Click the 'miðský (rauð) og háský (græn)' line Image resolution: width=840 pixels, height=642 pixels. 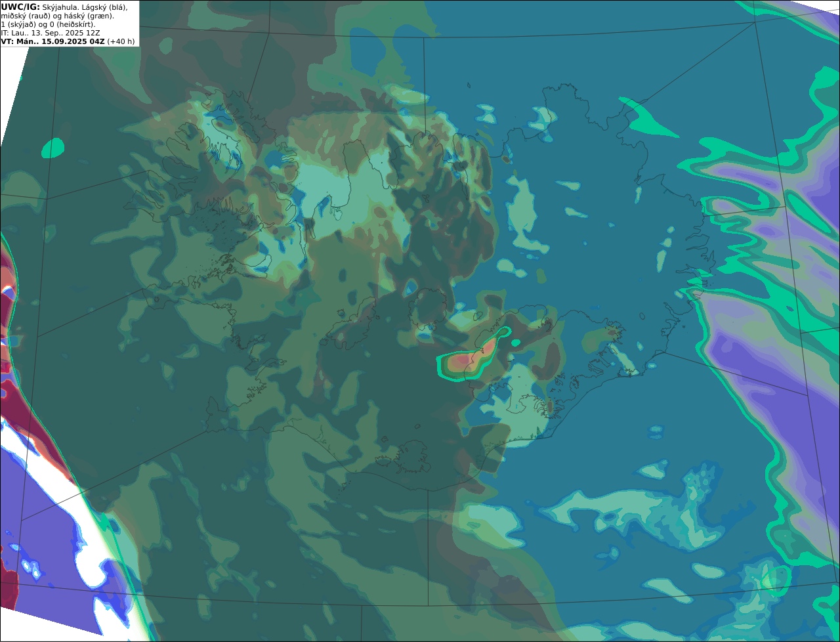click(x=57, y=15)
